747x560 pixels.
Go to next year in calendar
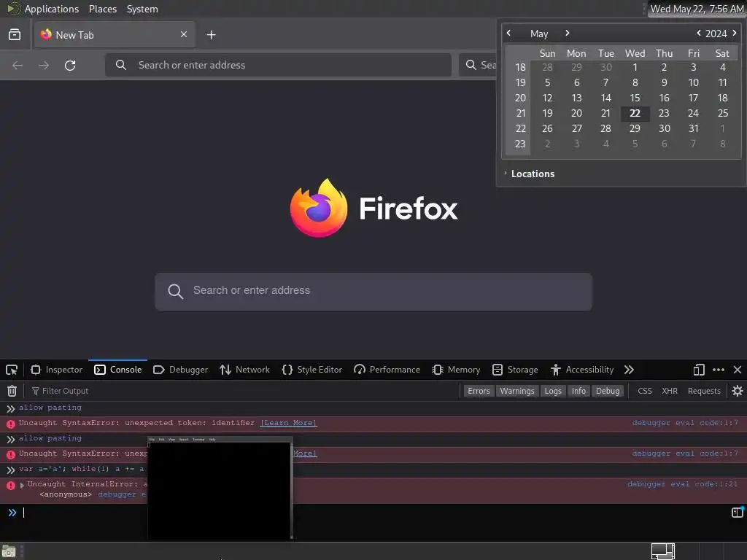(735, 34)
